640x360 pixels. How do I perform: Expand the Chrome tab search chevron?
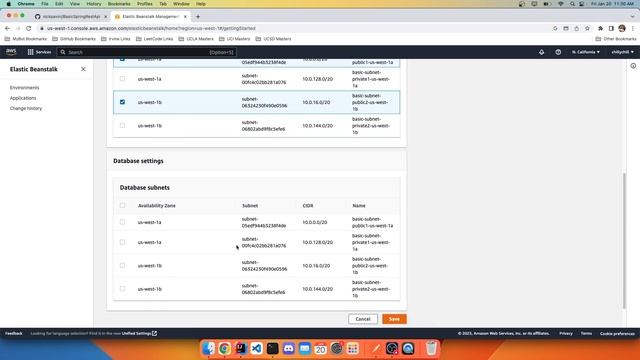click(633, 17)
